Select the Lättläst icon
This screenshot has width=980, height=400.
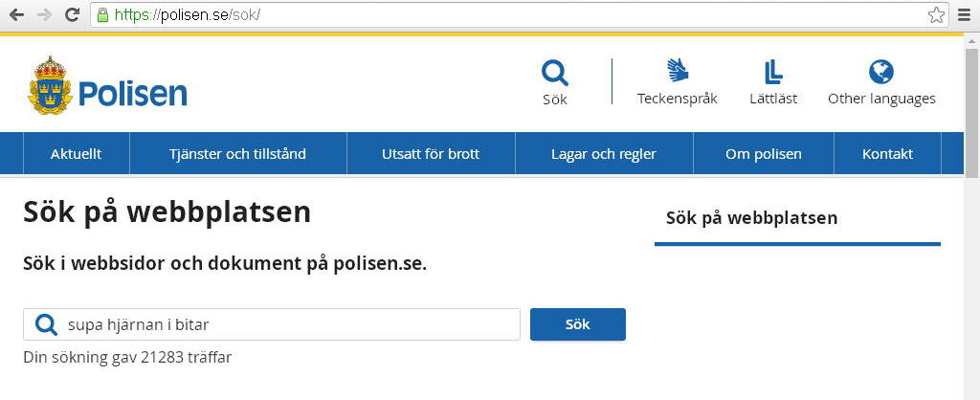773,72
